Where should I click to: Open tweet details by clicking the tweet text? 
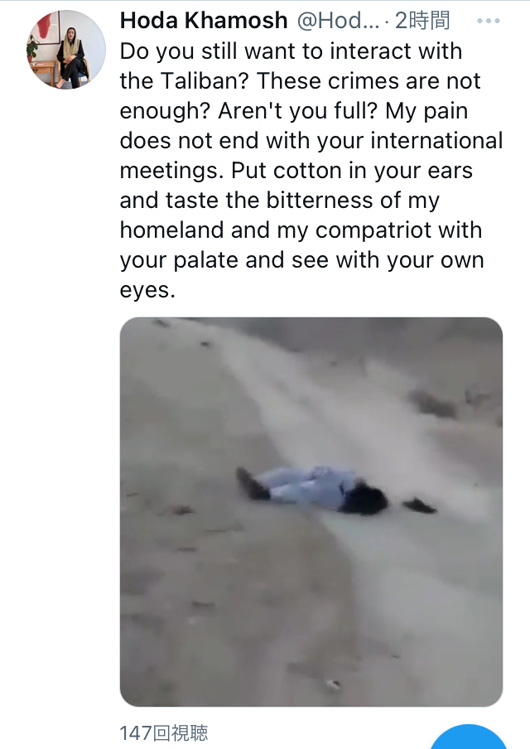(x=311, y=170)
